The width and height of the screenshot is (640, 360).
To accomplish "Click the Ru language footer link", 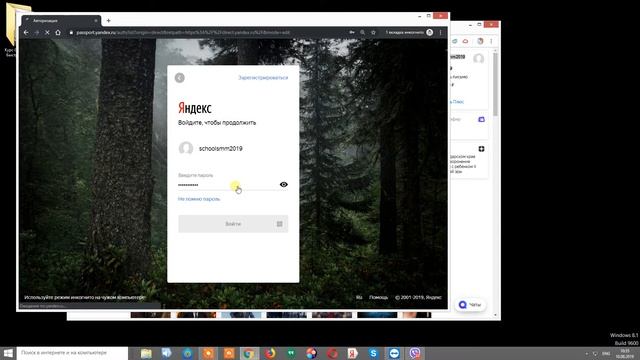I will [359, 297].
